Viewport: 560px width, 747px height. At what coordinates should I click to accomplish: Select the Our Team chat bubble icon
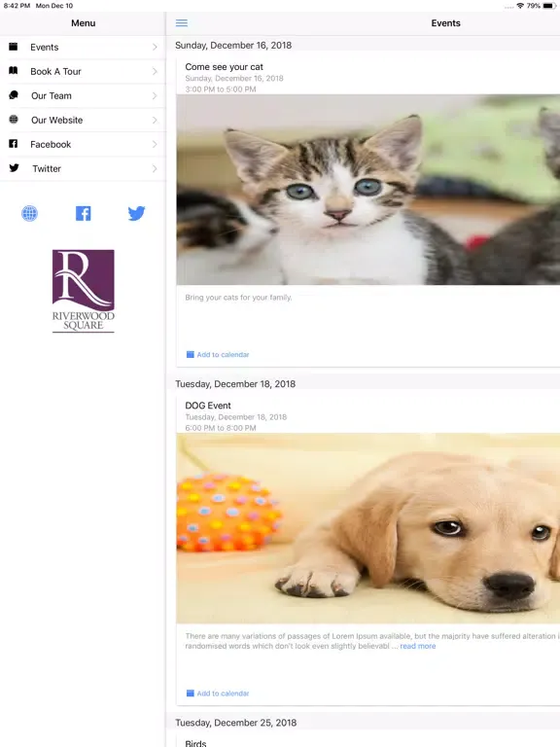click(x=14, y=95)
